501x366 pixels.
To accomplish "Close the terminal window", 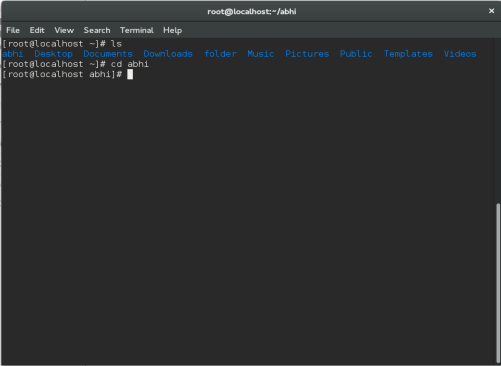I will tap(491, 11).
